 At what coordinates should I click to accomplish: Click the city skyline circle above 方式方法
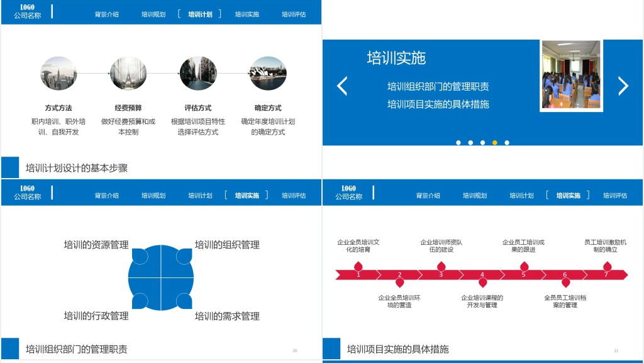click(x=58, y=74)
